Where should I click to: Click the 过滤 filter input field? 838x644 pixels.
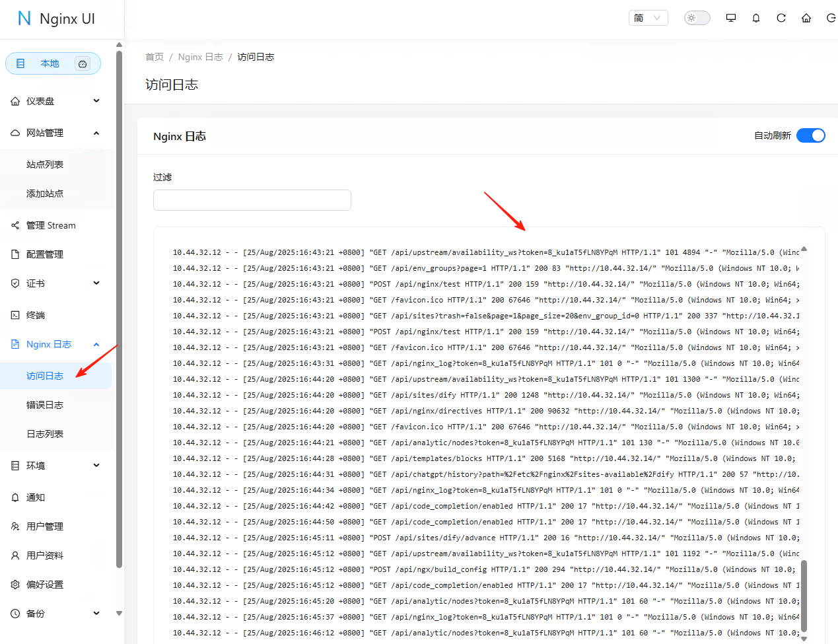252,200
